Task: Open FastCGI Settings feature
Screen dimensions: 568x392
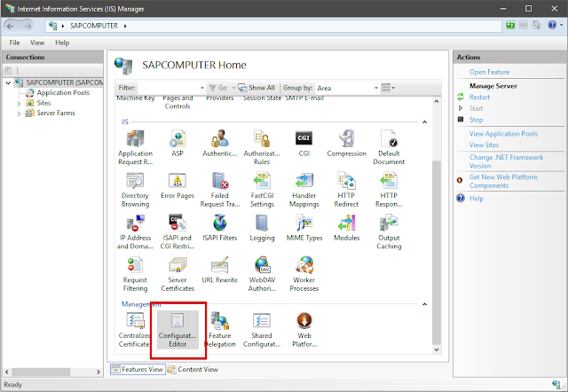Action: point(262,190)
